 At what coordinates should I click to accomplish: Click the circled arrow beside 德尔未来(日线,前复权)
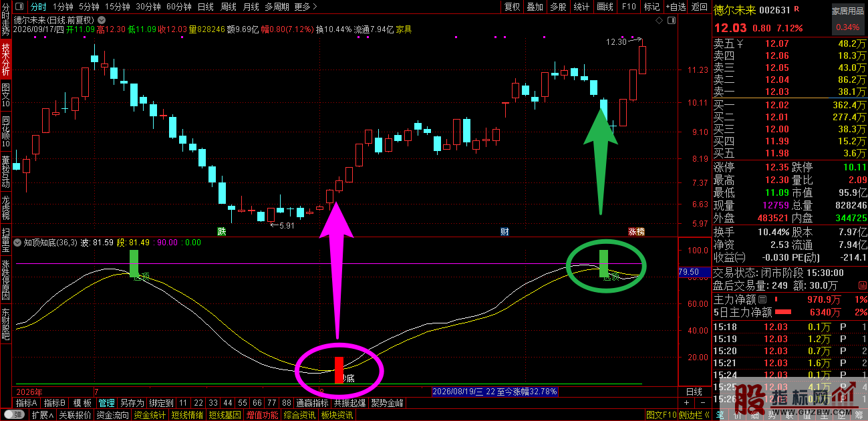pyautogui.click(x=100, y=21)
